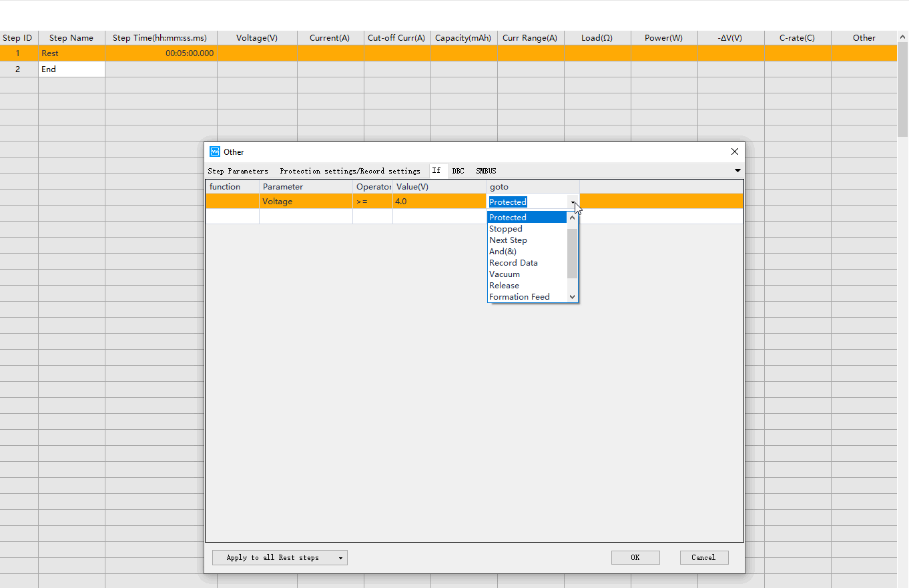The width and height of the screenshot is (909, 588).
Task: Close the Other dialog window
Action: pos(735,152)
